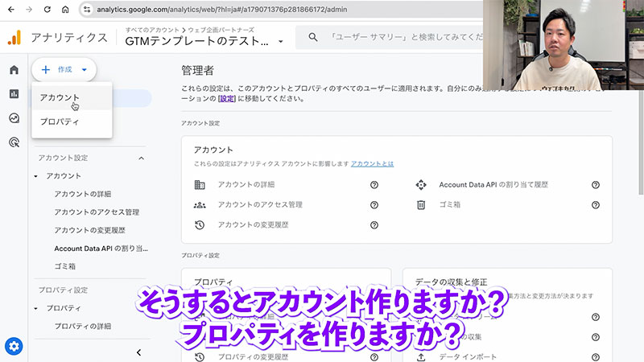Open プロパティの変更履歴 in the property card

[x=253, y=357]
